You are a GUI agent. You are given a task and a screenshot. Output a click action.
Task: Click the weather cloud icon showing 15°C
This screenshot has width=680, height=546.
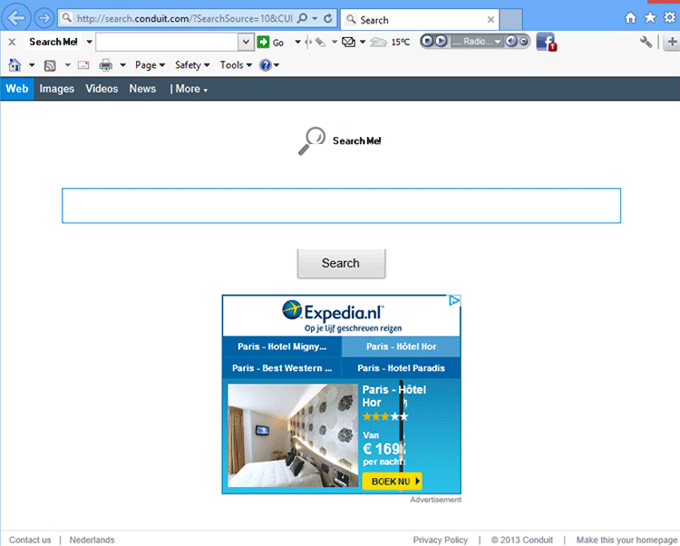tap(379, 42)
